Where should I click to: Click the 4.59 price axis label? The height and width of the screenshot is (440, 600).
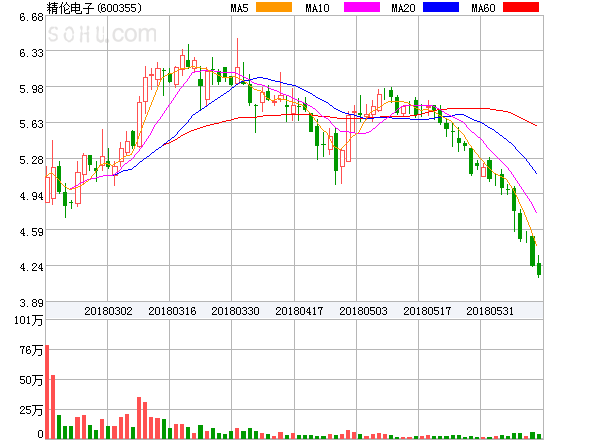(x=31, y=232)
